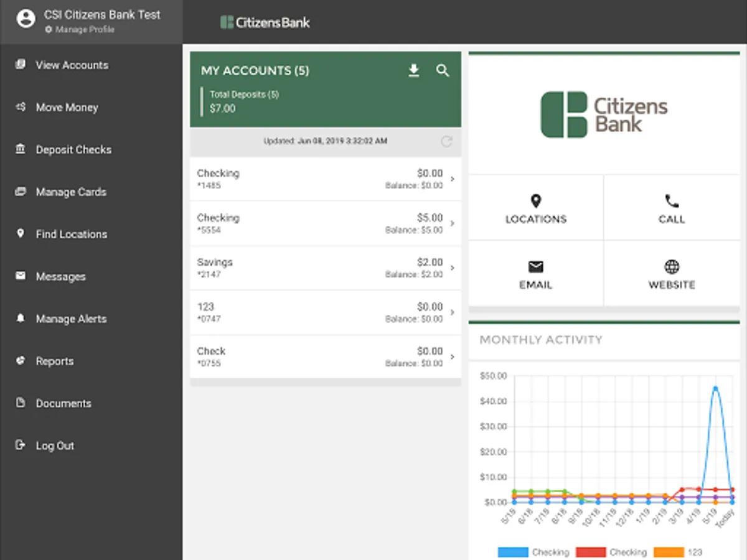Image resolution: width=747 pixels, height=560 pixels.
Task: Click the Manage Alerts bell icon
Action: coord(21,318)
